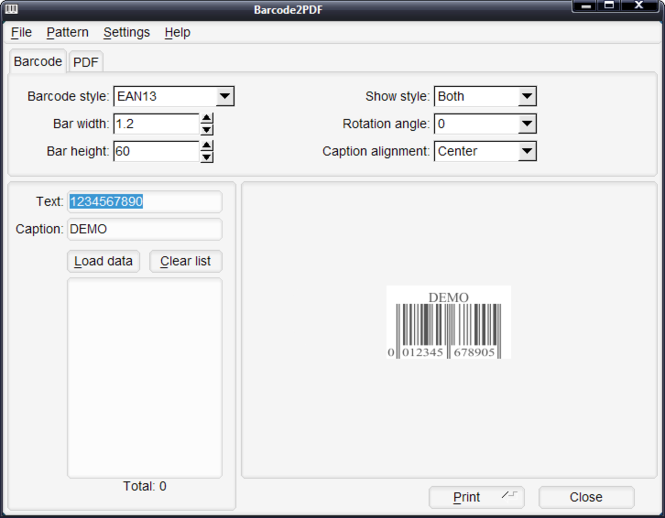
Task: Click the Caption field containing DEMO
Action: pyautogui.click(x=145, y=229)
